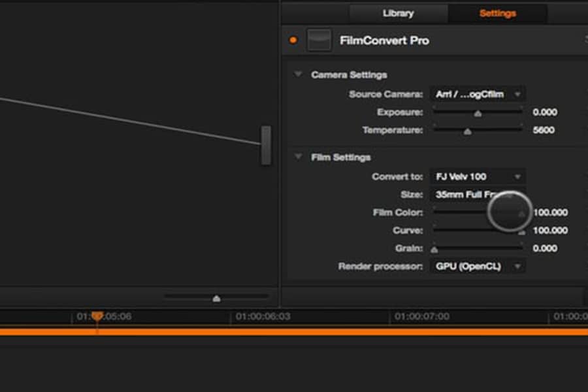The image size is (588, 392).
Task: Click the Exposure slider handle
Action: (478, 113)
